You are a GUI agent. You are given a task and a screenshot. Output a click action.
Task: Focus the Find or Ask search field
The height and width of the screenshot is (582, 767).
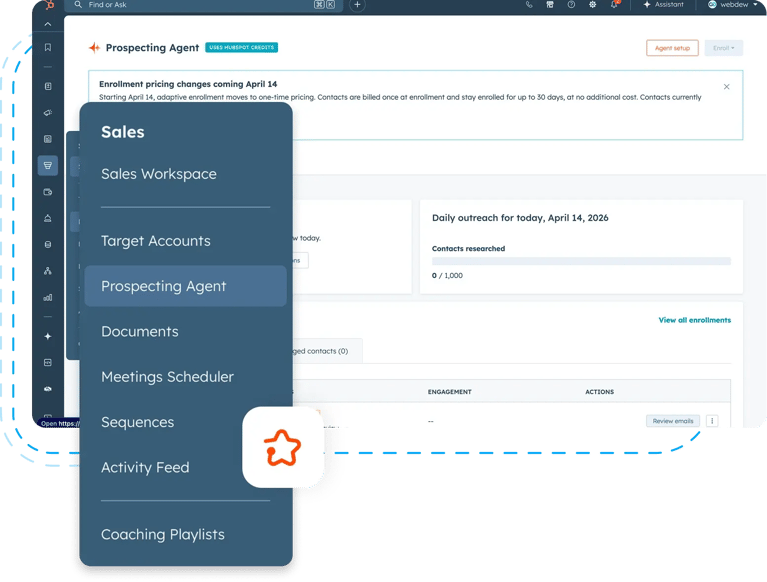[204, 5]
